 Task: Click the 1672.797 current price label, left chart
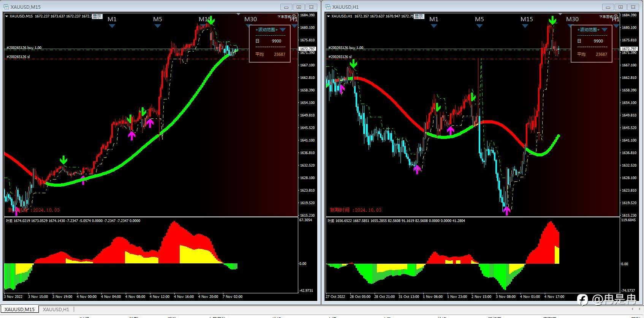click(x=307, y=49)
